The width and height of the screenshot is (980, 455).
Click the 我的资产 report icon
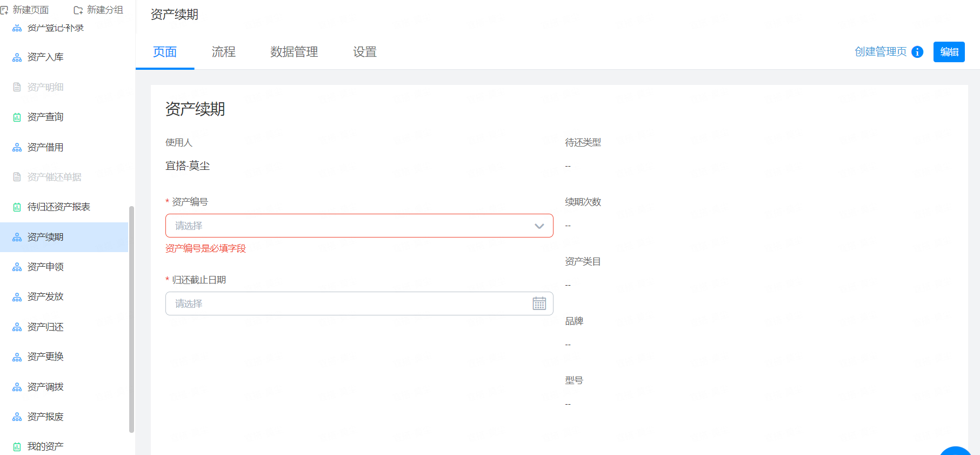pos(17,447)
